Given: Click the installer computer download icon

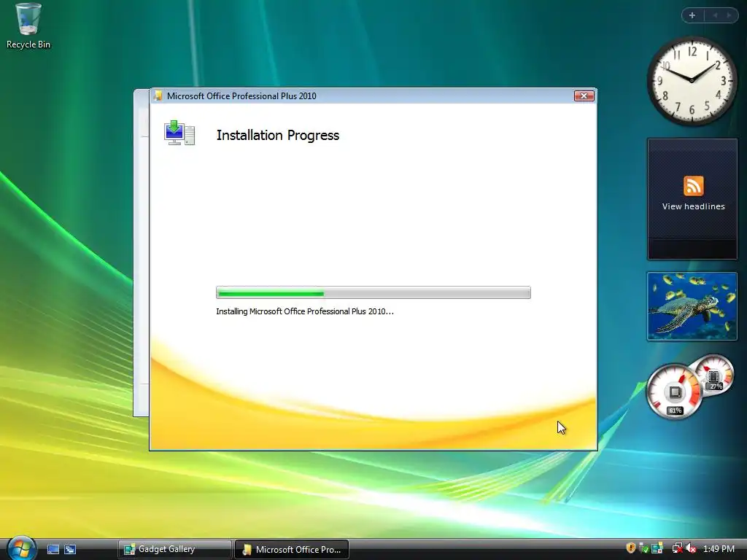Looking at the screenshot, I should 179,133.
